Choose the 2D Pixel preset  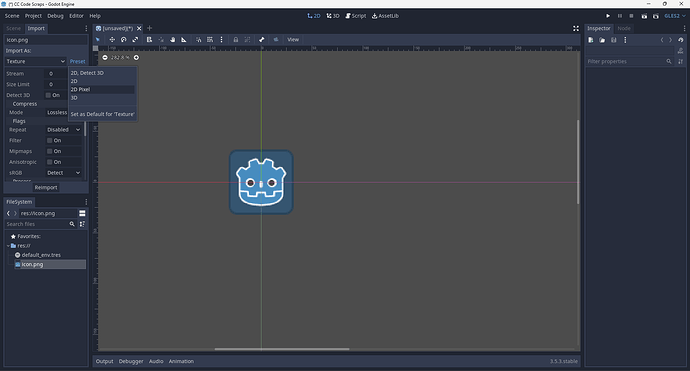pyautogui.click(x=102, y=89)
